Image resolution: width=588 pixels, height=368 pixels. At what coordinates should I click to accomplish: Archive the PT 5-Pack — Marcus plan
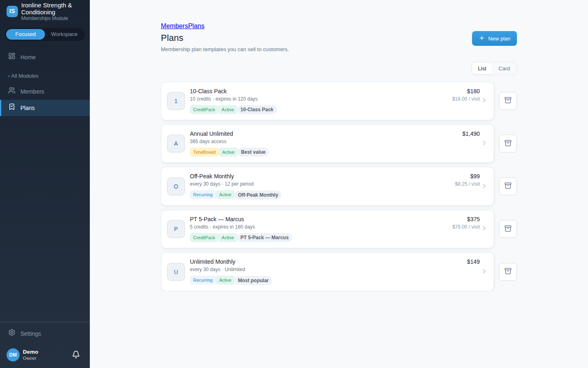click(508, 229)
